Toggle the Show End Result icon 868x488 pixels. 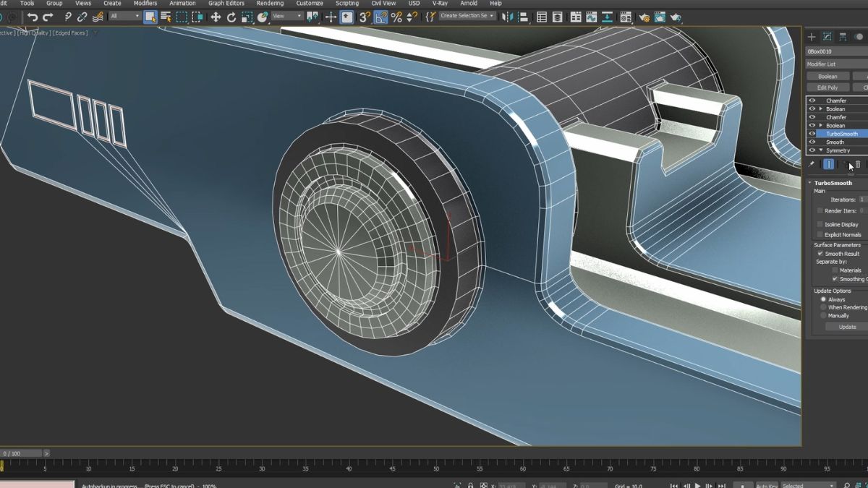[x=829, y=164]
